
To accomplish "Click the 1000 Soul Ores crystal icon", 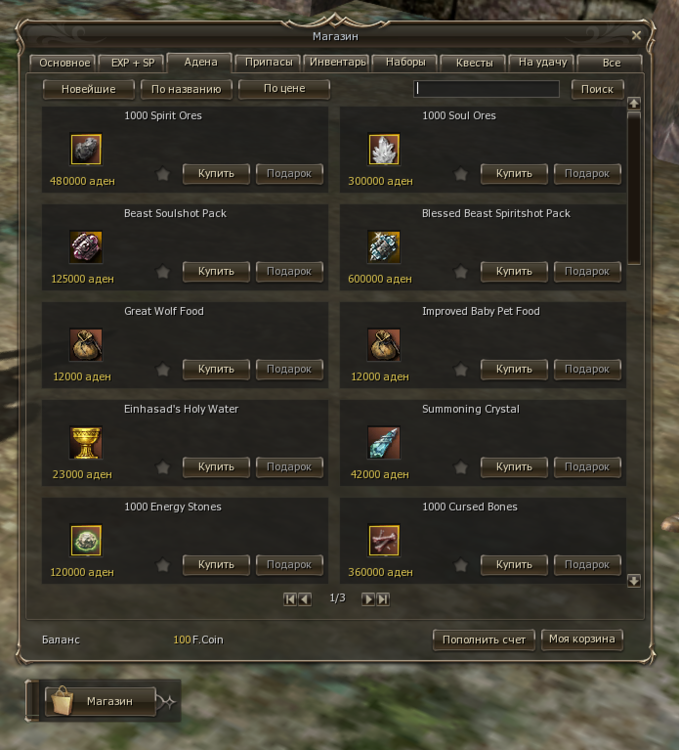I will coord(384,149).
